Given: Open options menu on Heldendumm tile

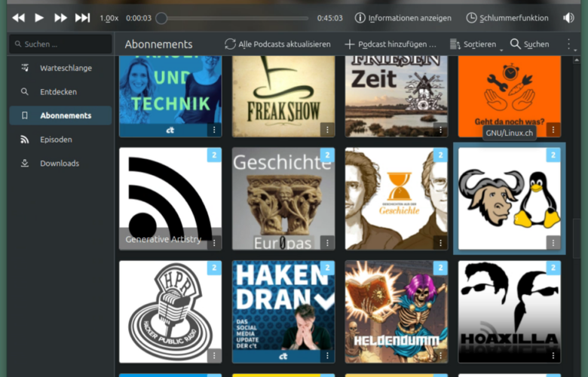Looking at the screenshot, I should tap(440, 356).
